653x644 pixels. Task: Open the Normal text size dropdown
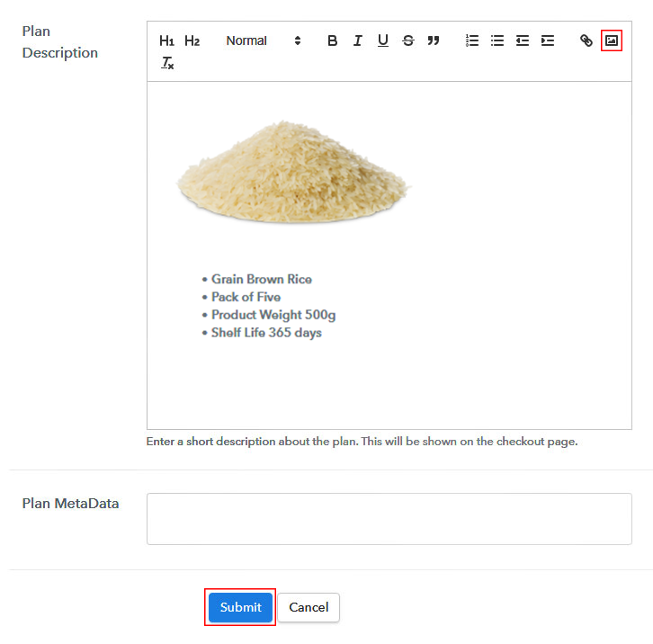point(263,40)
